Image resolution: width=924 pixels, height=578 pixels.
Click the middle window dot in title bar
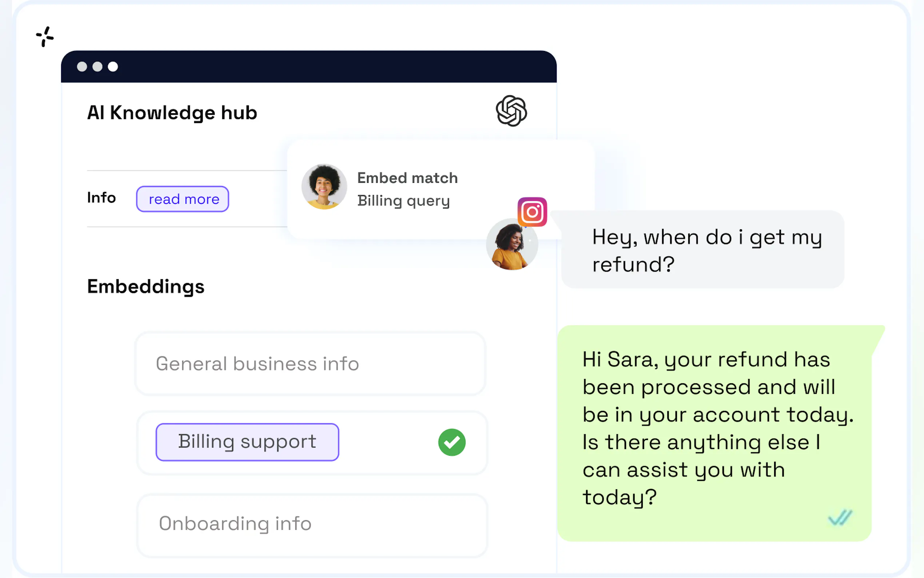pyautogui.click(x=97, y=67)
